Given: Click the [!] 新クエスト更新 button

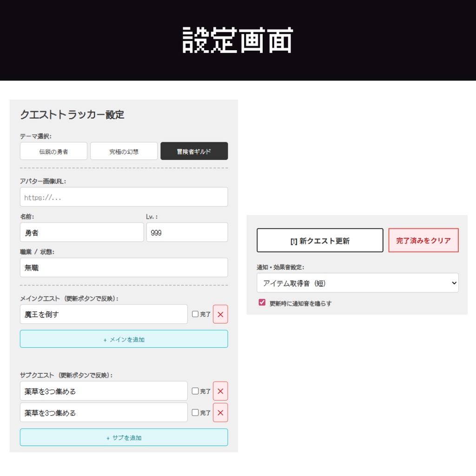Looking at the screenshot, I should point(320,240).
